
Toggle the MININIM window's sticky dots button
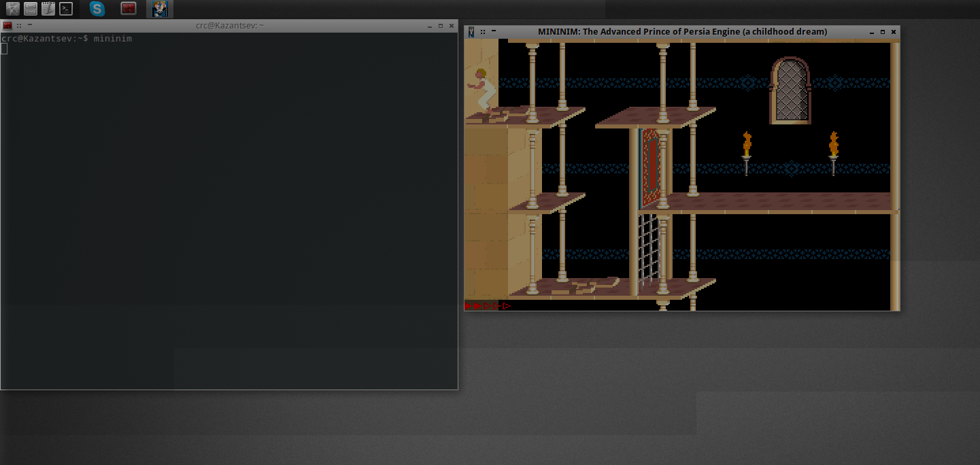tap(483, 31)
